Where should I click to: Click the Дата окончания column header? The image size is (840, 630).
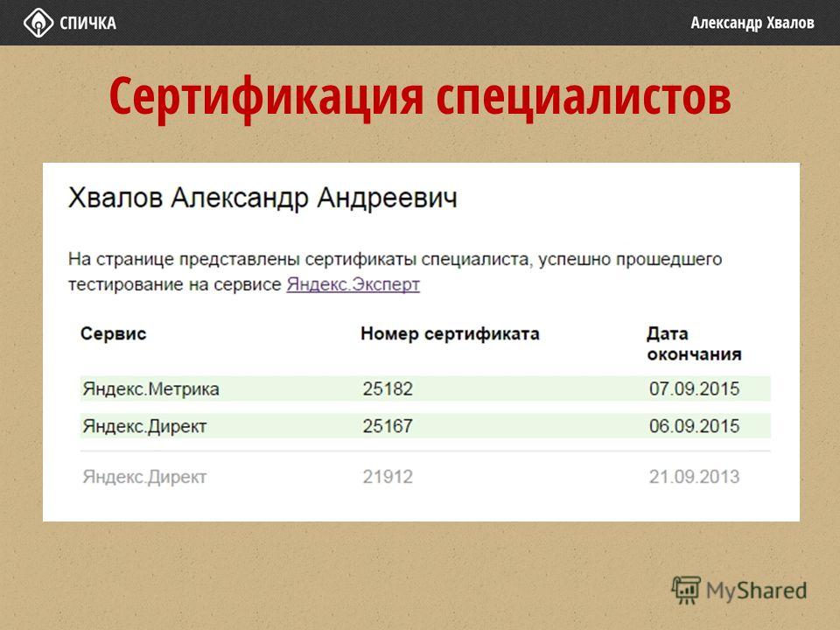[x=694, y=344]
